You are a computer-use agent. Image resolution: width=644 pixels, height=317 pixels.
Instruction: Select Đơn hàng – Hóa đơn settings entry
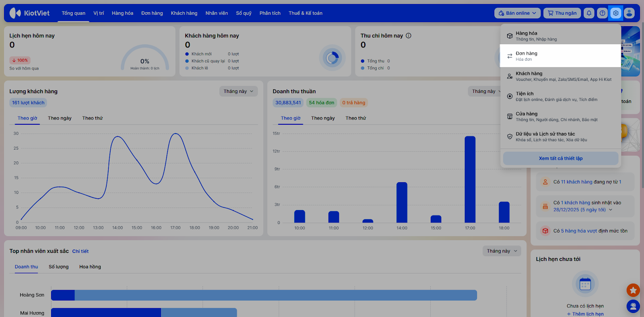click(x=560, y=56)
